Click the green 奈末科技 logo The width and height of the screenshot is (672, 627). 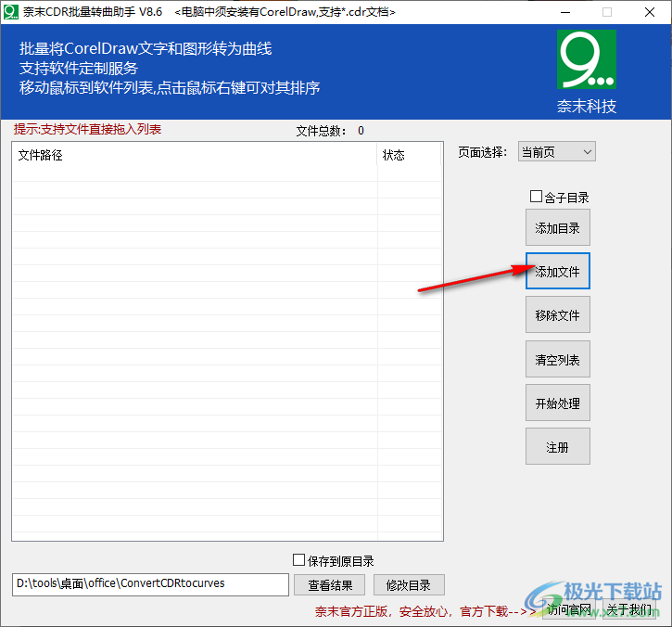click(587, 59)
